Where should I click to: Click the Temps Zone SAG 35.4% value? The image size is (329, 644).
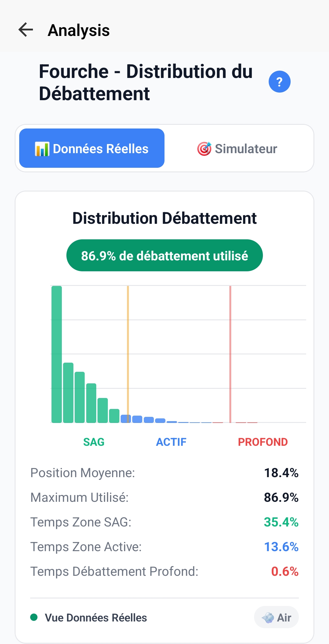[281, 522]
